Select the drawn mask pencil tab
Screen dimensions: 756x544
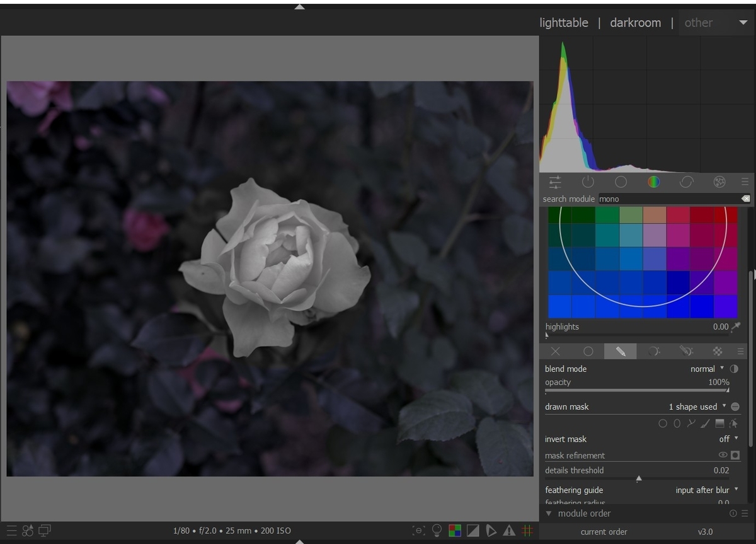tap(621, 351)
